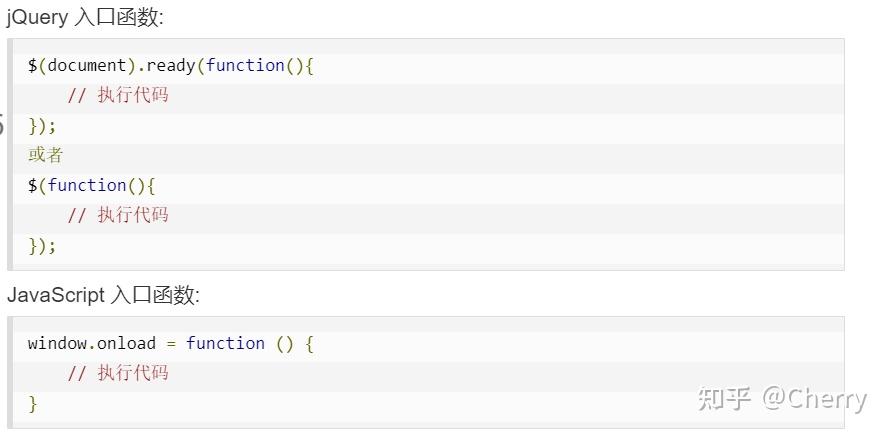The height and width of the screenshot is (439, 890).
Task: Click the equals sign after "window.onload"
Action: [x=171, y=343]
